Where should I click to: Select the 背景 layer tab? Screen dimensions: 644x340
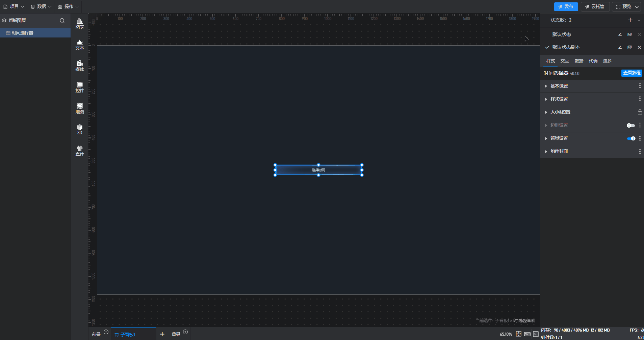pos(176,334)
